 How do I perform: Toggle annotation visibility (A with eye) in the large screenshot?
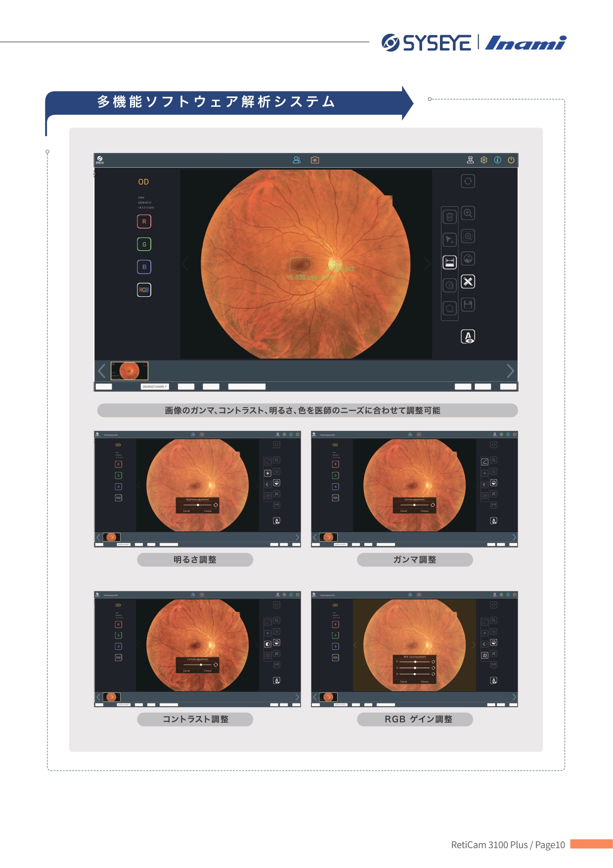pyautogui.click(x=468, y=337)
